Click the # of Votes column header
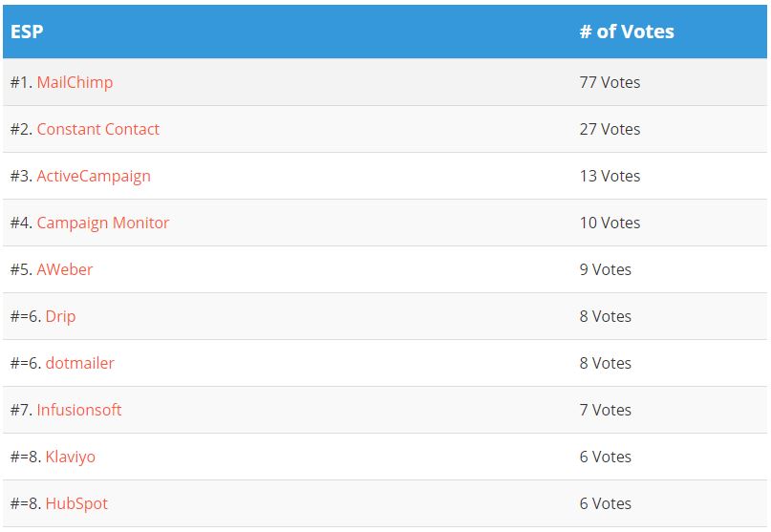This screenshot has height=532, width=771. click(627, 32)
